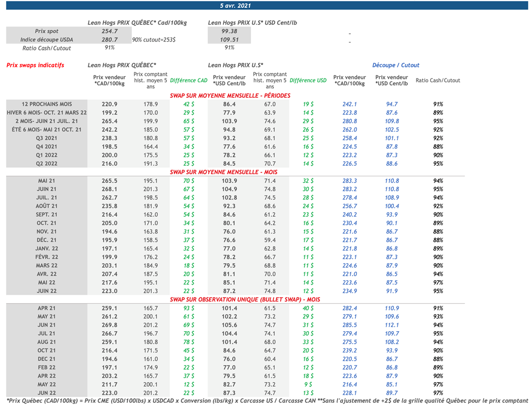Viewport: 532px width, 405px height.
Task: Click 234.9 cutout price in JUIN 22 row
Action: tap(350, 291)
